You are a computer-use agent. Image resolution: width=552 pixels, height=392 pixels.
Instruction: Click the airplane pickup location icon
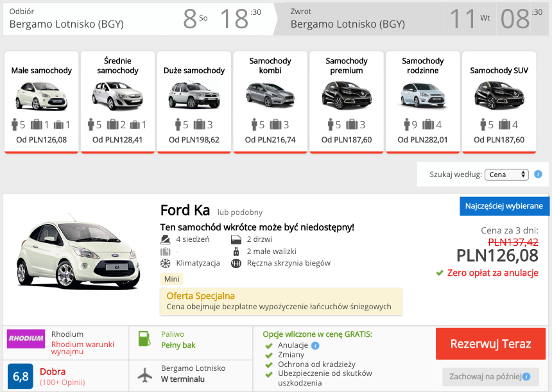click(x=144, y=375)
